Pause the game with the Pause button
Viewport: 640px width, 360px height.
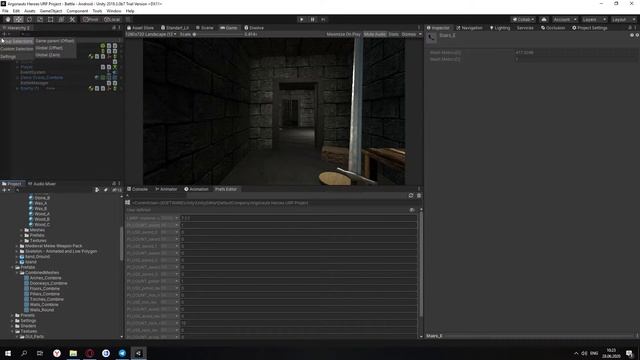[313, 20]
